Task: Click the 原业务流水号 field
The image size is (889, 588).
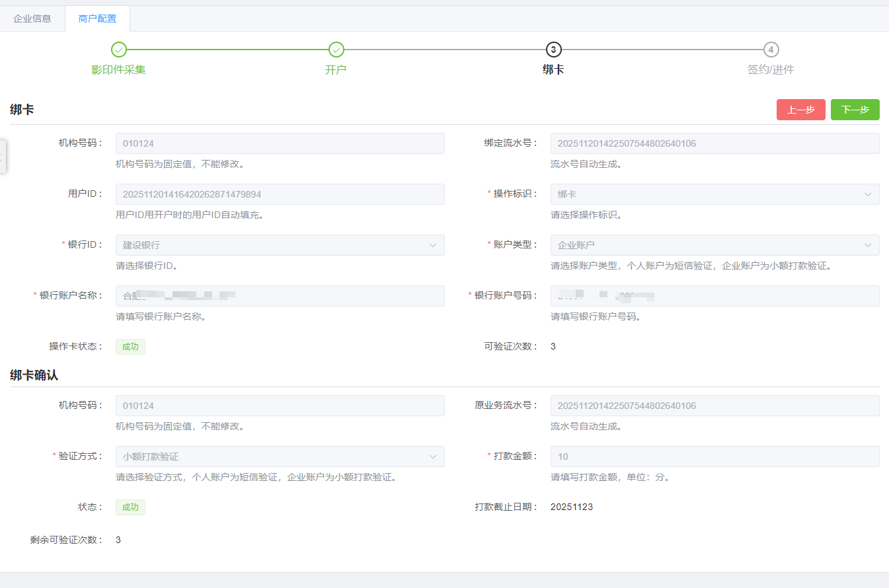Action: point(715,406)
